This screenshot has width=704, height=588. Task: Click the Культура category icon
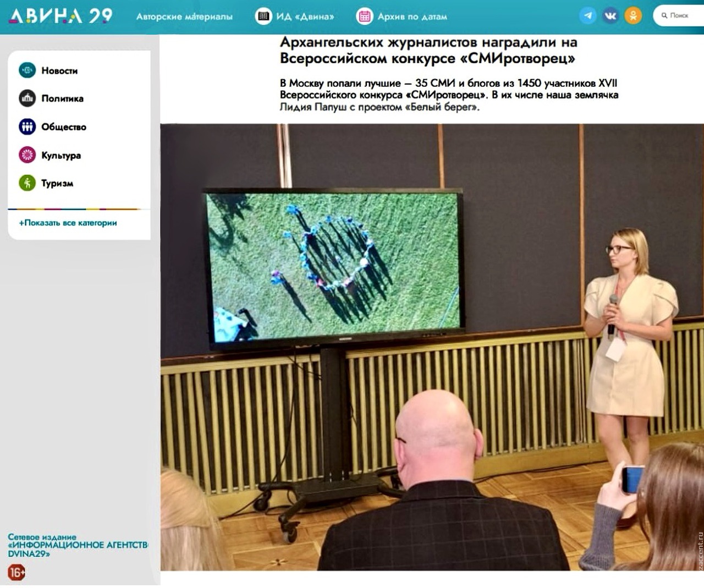[x=27, y=155]
